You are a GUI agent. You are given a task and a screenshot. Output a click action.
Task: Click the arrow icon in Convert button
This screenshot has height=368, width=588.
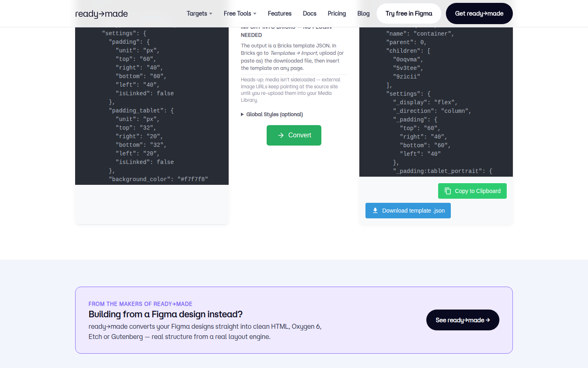pos(281,135)
